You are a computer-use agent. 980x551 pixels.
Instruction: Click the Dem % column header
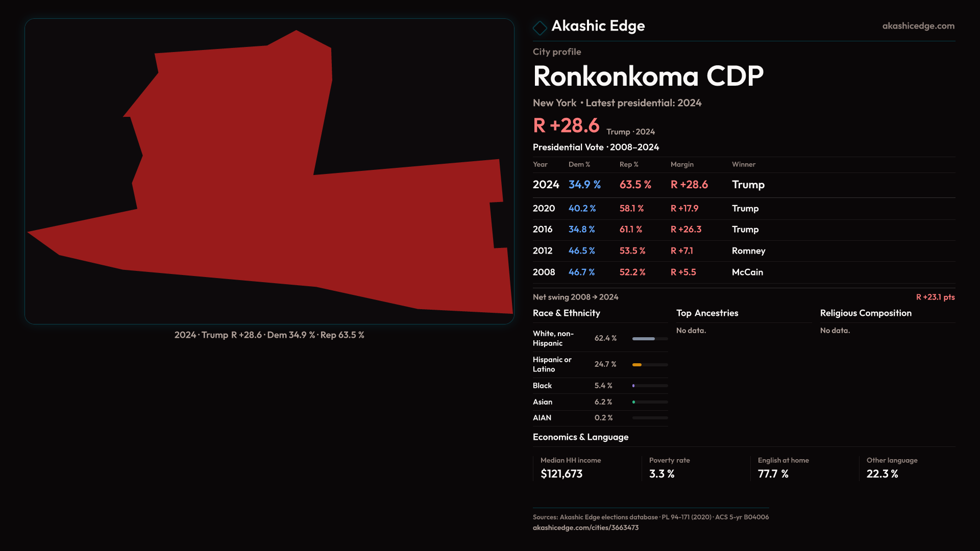(x=579, y=164)
